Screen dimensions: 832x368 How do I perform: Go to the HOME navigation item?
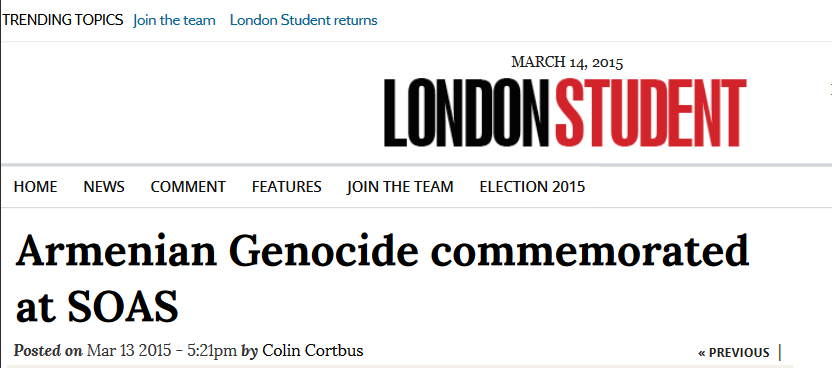(x=36, y=187)
